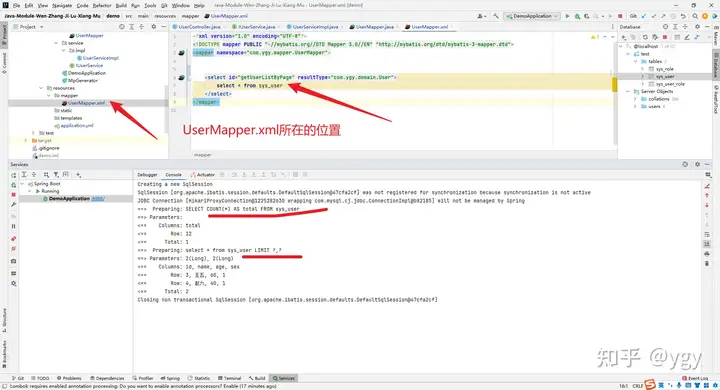Open the Debugger tab in Services
Viewport: 720px width, 390px height.
147,175
